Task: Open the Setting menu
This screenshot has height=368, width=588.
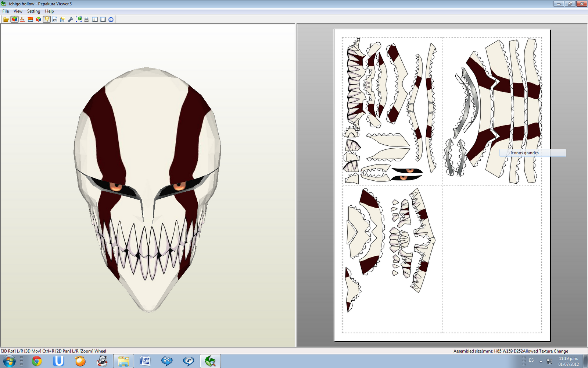Action: pos(33,11)
